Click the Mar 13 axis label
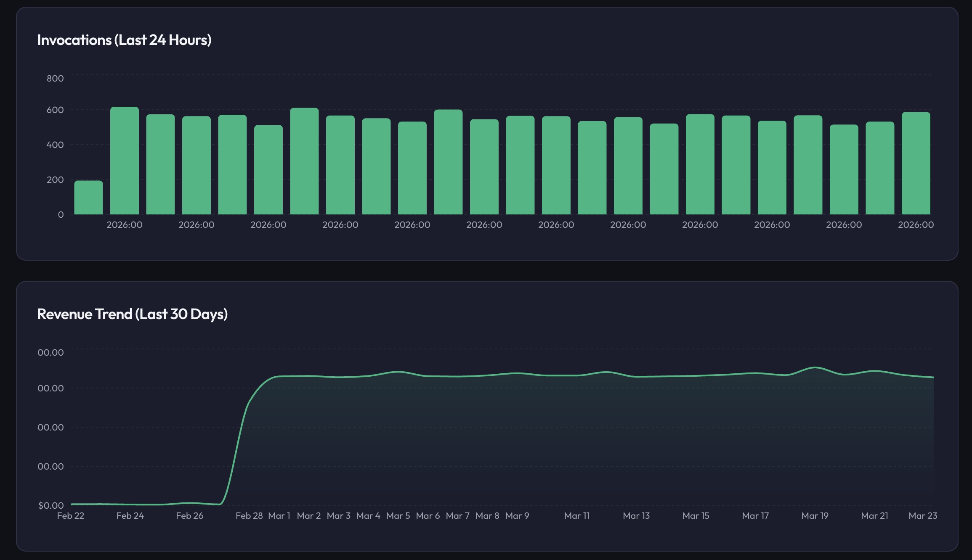 click(x=636, y=516)
